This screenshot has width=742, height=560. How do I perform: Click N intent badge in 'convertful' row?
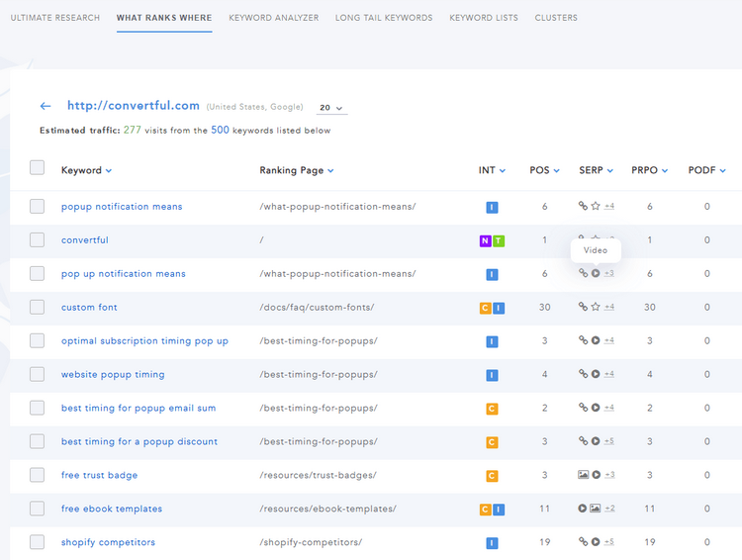click(485, 241)
